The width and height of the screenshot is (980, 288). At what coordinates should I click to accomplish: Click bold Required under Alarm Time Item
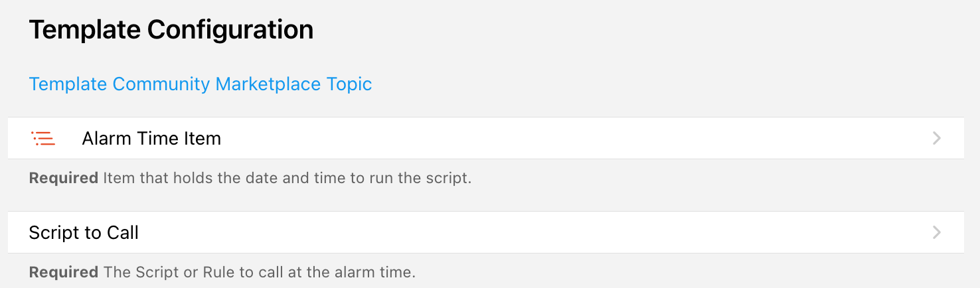click(x=64, y=179)
